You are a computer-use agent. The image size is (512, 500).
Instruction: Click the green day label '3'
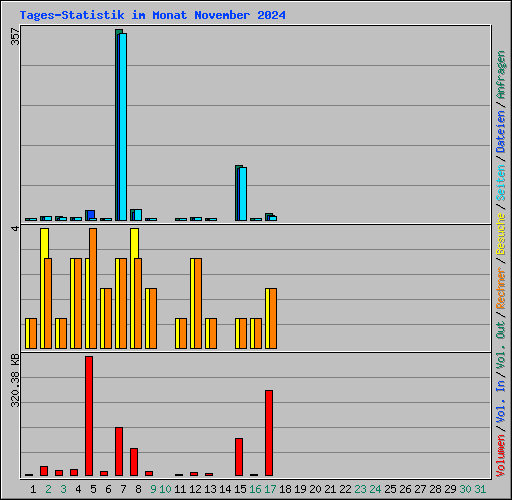[63, 489]
